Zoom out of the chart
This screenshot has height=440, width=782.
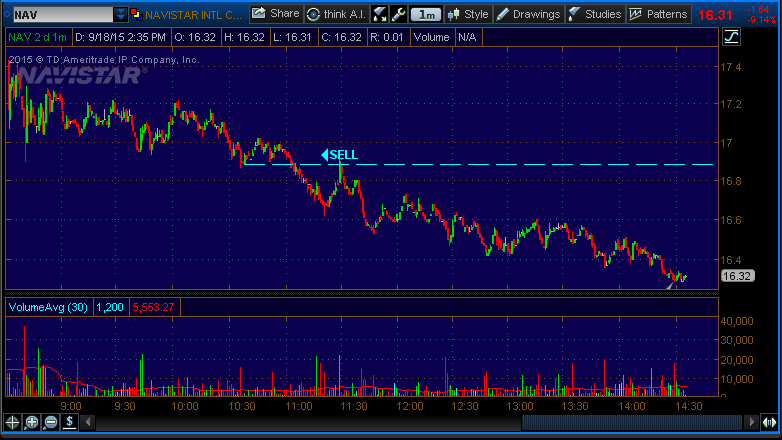[51, 422]
